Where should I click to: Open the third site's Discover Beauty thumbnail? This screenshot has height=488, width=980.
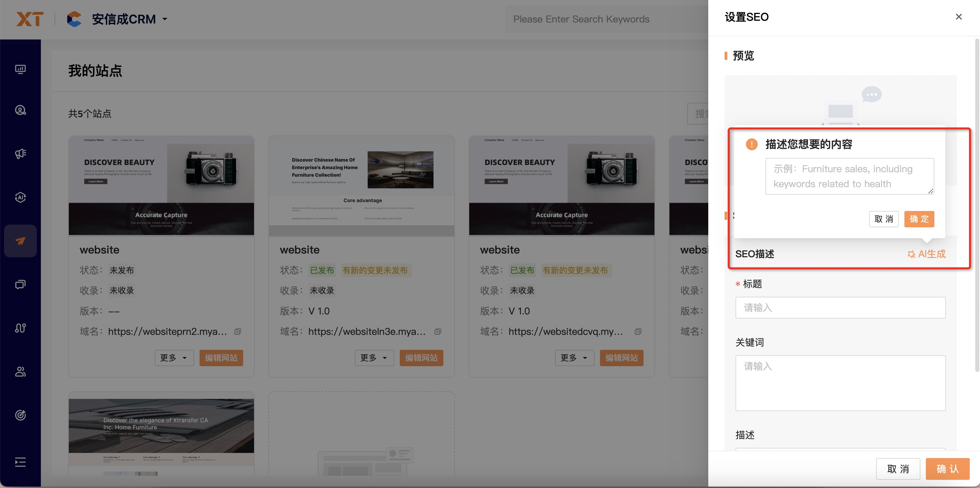[x=562, y=185]
